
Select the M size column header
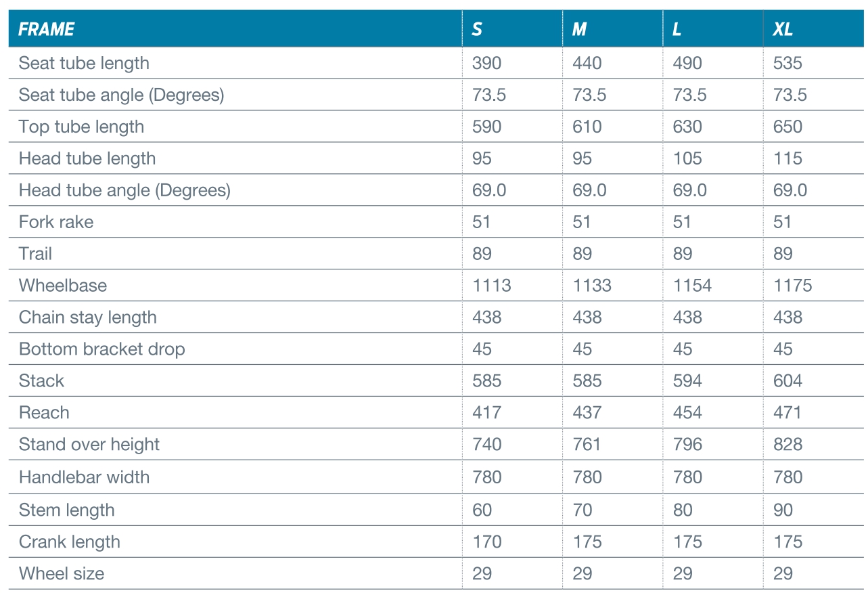coord(579,30)
